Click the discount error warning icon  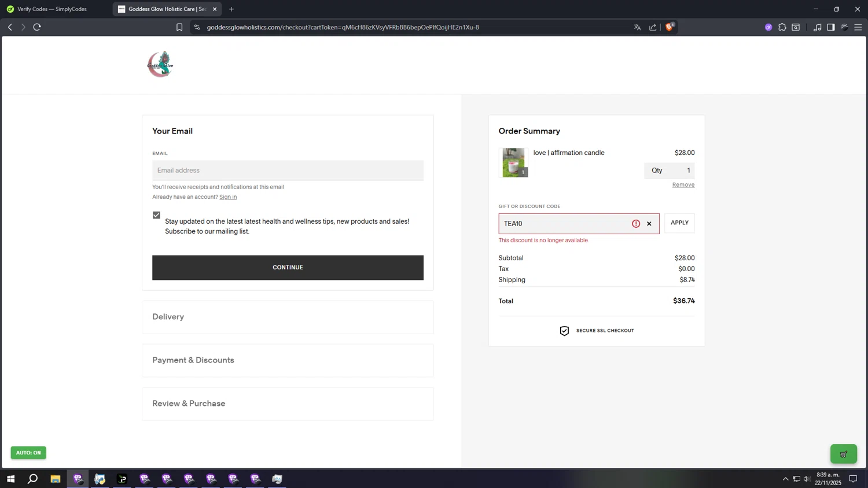tap(636, 224)
